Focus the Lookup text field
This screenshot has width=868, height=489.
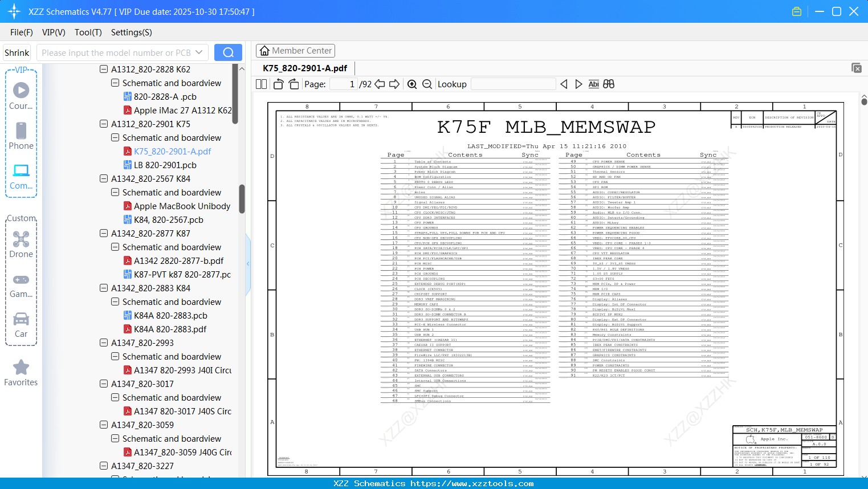click(514, 84)
